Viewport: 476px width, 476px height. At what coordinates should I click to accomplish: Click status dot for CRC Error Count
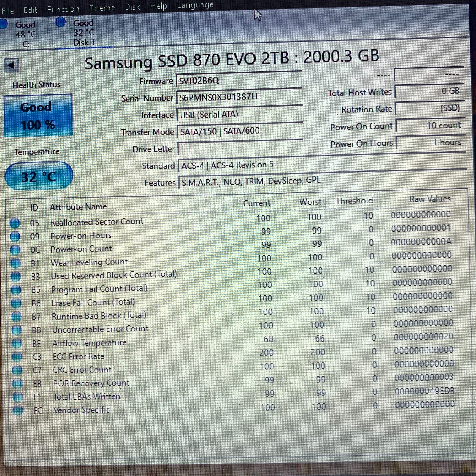[x=17, y=370]
